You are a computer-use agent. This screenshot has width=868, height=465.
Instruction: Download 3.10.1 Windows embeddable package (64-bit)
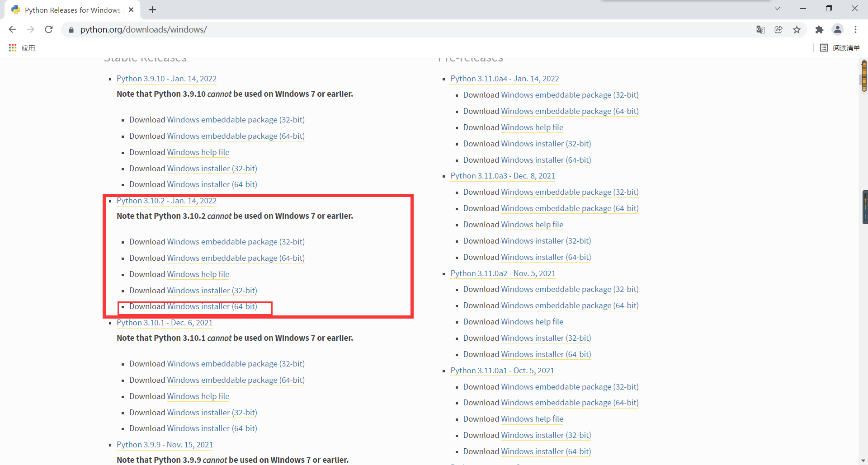coord(236,380)
